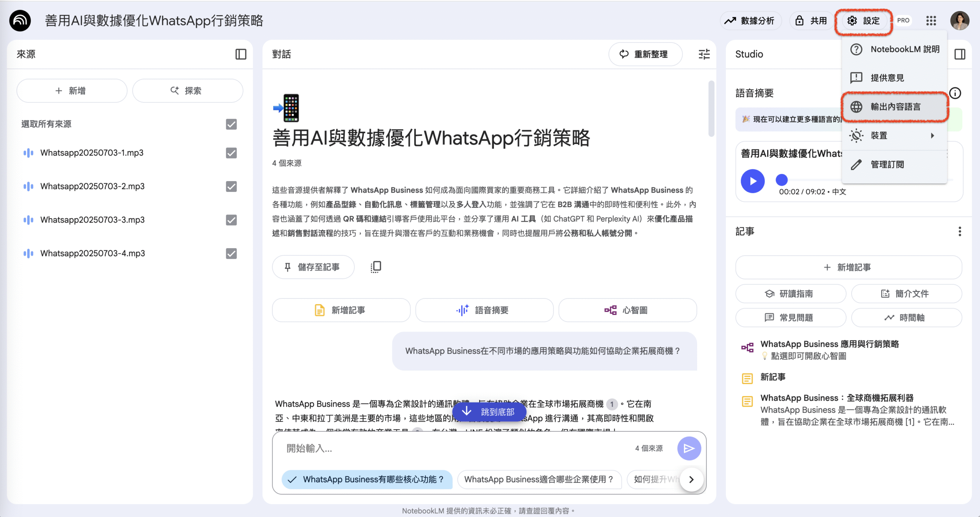Image resolution: width=980 pixels, height=517 pixels.
Task: Click the PRO badge
Action: tap(903, 21)
